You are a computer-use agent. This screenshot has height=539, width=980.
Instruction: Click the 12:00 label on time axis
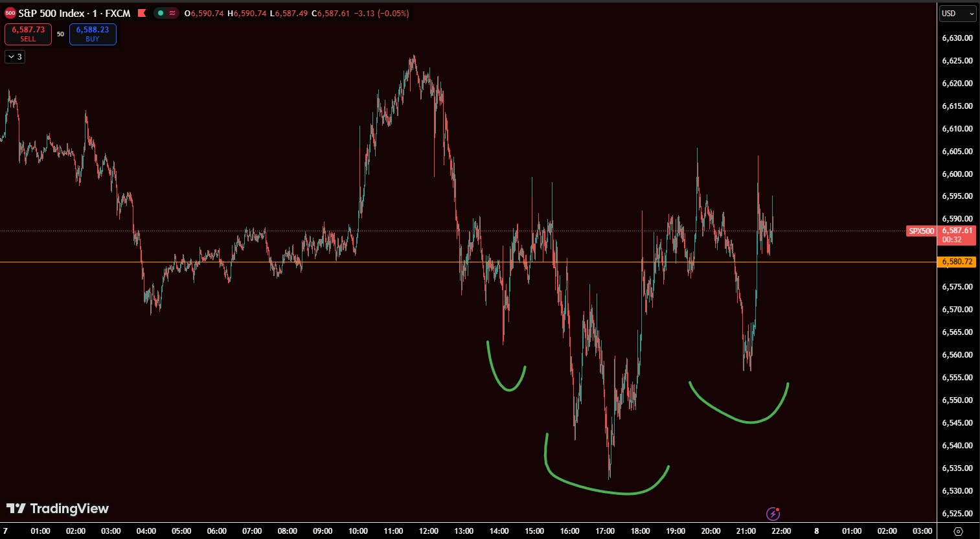coord(429,531)
